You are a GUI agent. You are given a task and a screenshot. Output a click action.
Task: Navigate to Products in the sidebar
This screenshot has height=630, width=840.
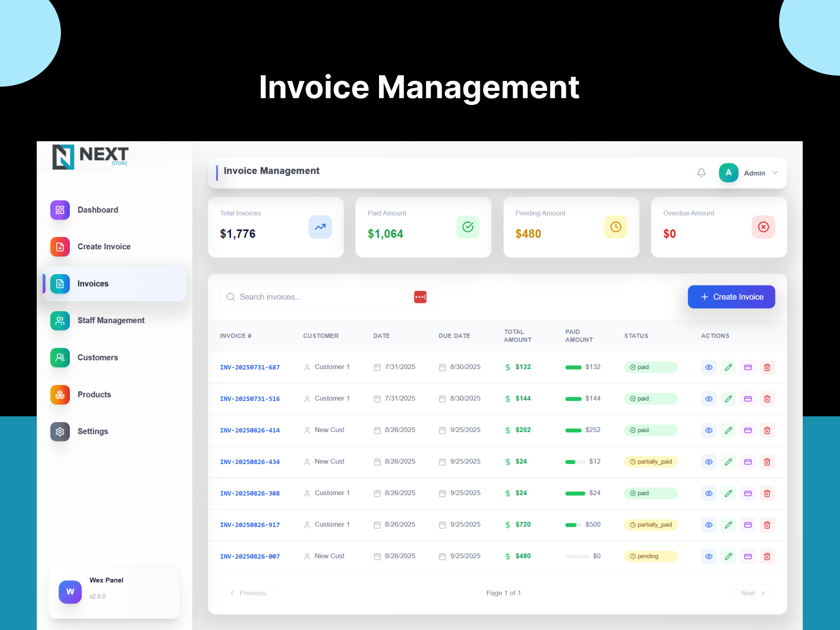[x=114, y=394]
